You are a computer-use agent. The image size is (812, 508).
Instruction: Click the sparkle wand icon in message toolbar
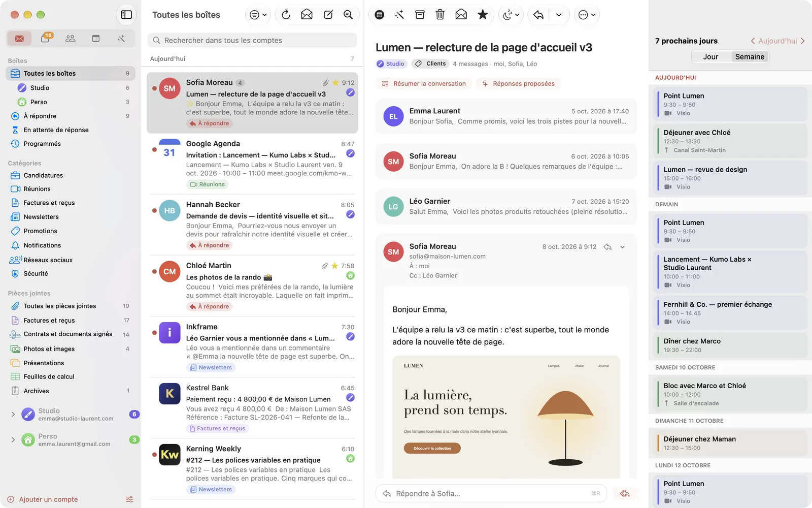pyautogui.click(x=399, y=15)
